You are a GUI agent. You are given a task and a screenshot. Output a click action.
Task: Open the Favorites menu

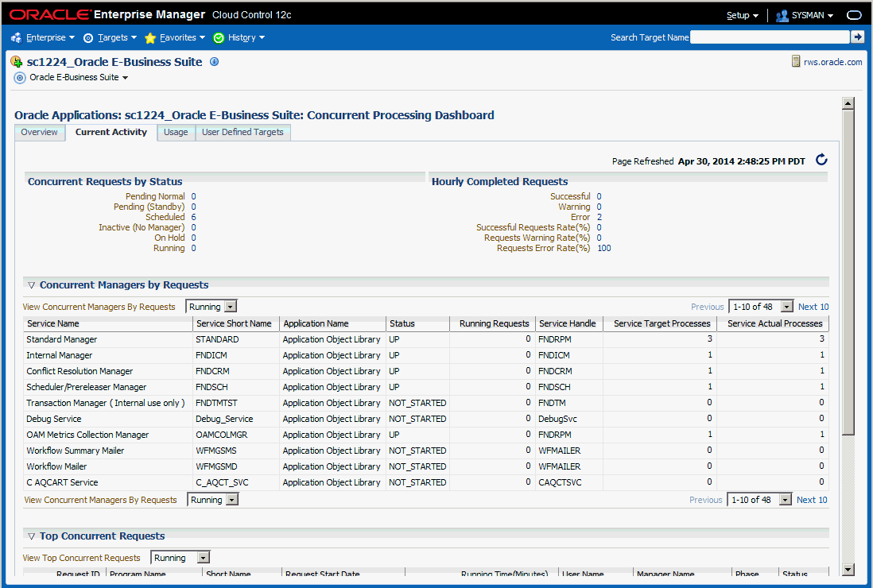182,38
